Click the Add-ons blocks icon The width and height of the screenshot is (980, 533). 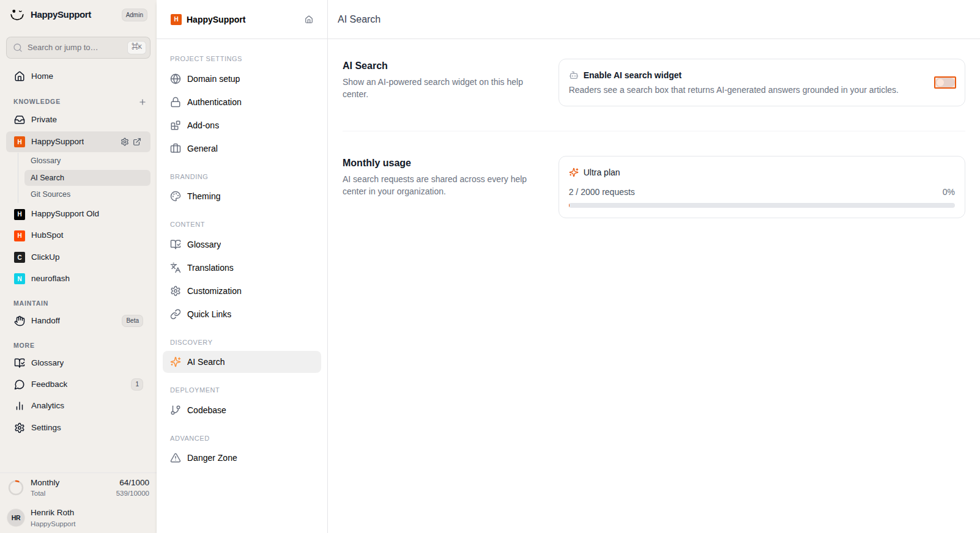176,125
